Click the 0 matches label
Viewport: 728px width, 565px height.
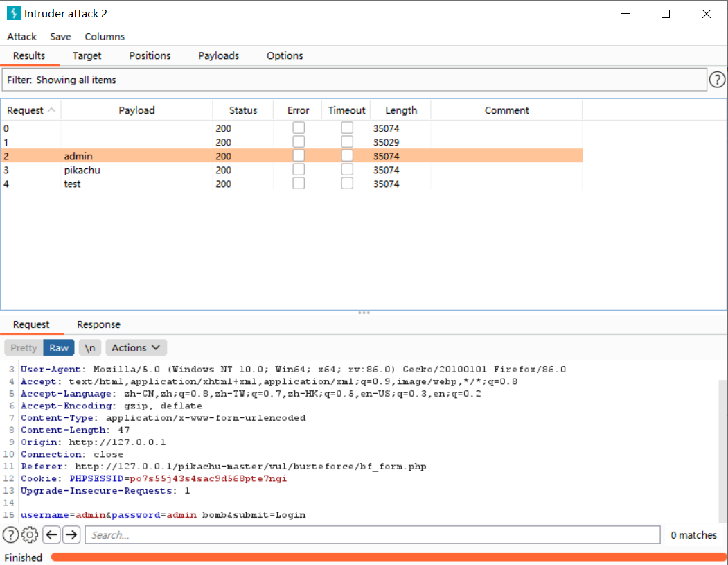click(x=693, y=535)
